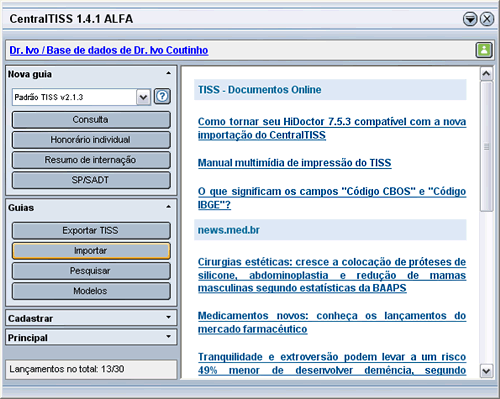The height and width of the screenshot is (399, 500).
Task: Click the SP/SADT button
Action: coord(91,180)
